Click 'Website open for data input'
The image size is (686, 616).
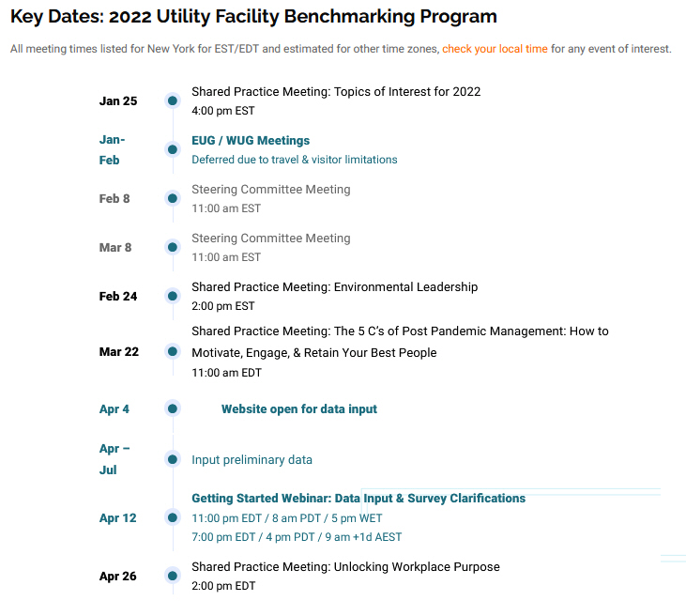[x=298, y=408]
